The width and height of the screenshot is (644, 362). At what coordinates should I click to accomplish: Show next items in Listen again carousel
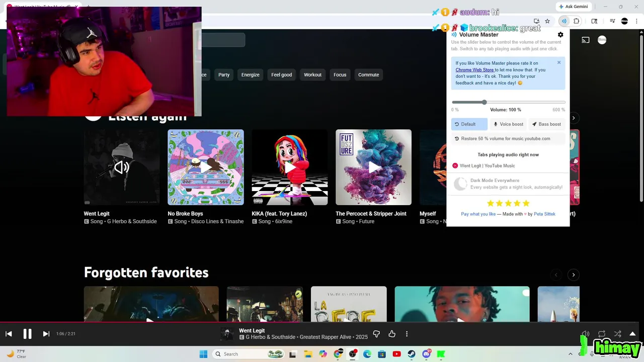click(x=574, y=118)
